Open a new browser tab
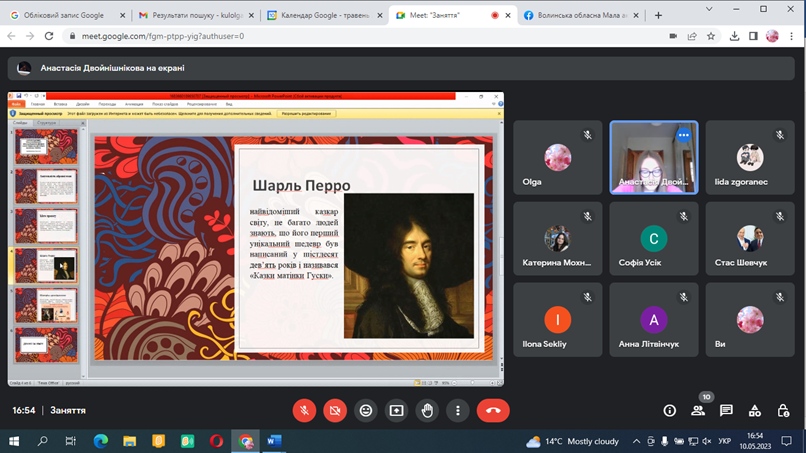Screen dimensions: 806x453 (658, 15)
